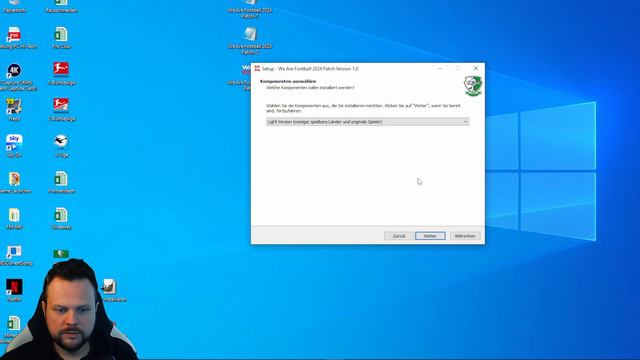640x360 pixels.
Task: Click Abbrechen to cancel the setup
Action: [465, 236]
